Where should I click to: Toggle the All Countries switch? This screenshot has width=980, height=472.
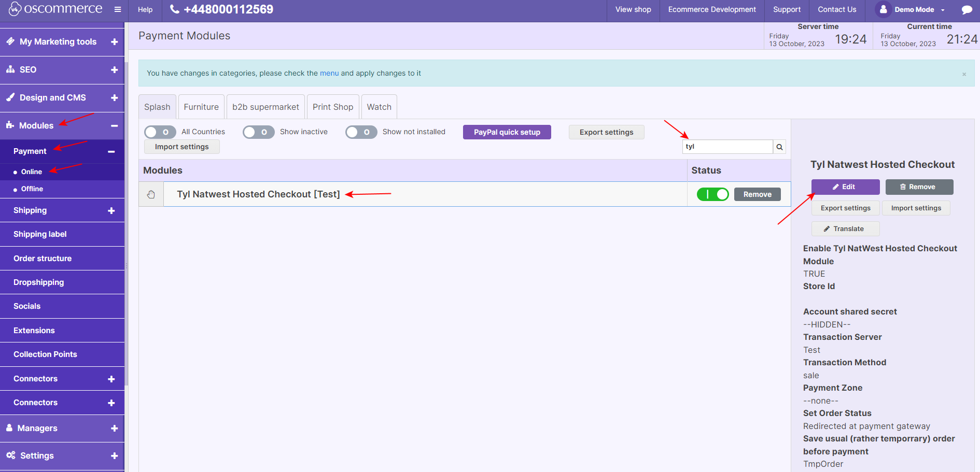click(x=160, y=132)
